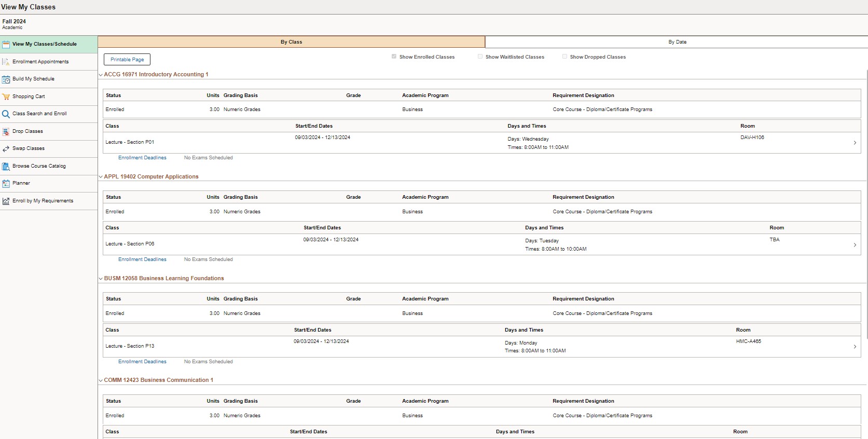Click the vertical scrollbar on the right

pos(866,208)
